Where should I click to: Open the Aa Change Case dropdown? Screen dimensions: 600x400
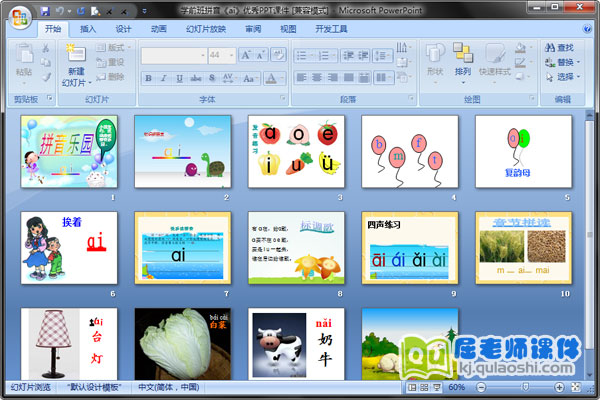pos(250,78)
